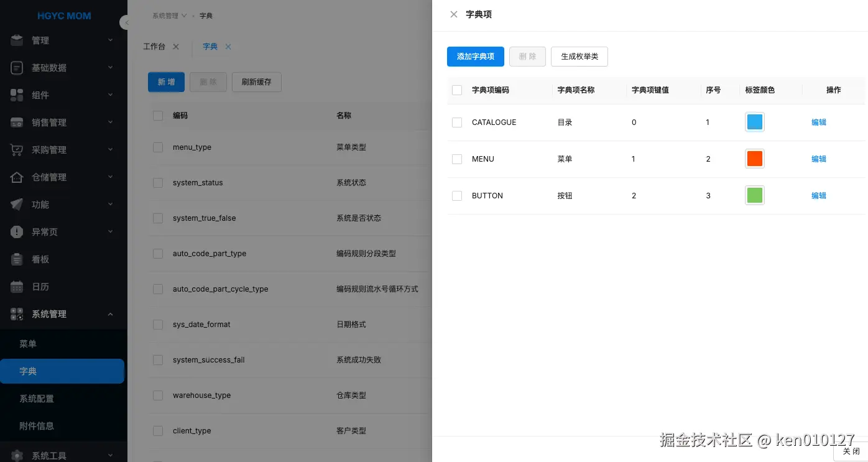
Task: Click the 标签颜色 column header
Action: pyautogui.click(x=760, y=90)
